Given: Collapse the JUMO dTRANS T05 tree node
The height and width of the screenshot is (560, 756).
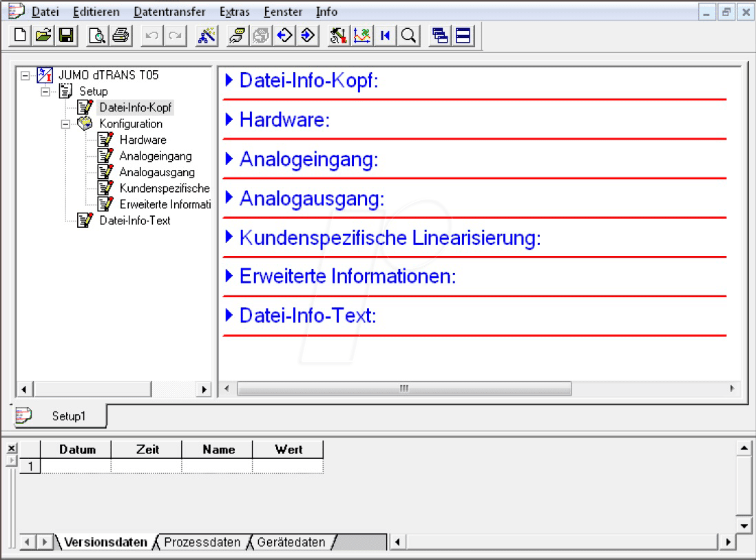Looking at the screenshot, I should (26, 75).
